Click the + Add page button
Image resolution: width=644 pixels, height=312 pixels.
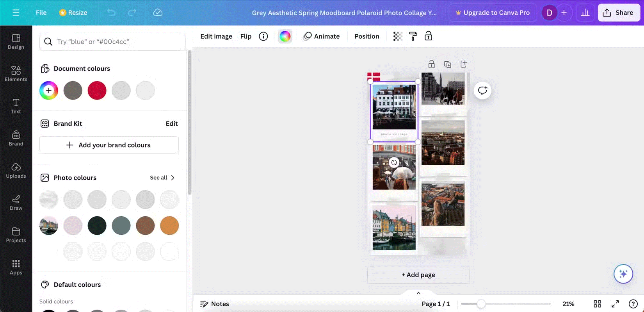coord(418,275)
